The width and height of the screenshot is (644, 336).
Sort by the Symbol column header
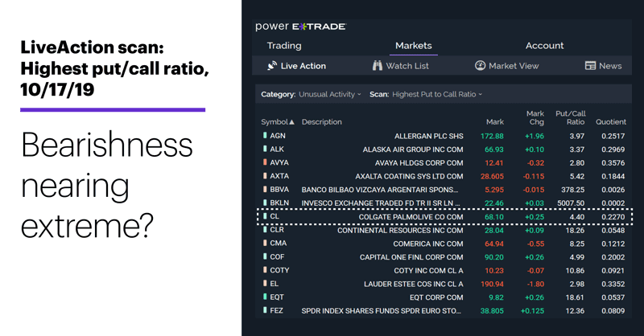pyautogui.click(x=278, y=122)
